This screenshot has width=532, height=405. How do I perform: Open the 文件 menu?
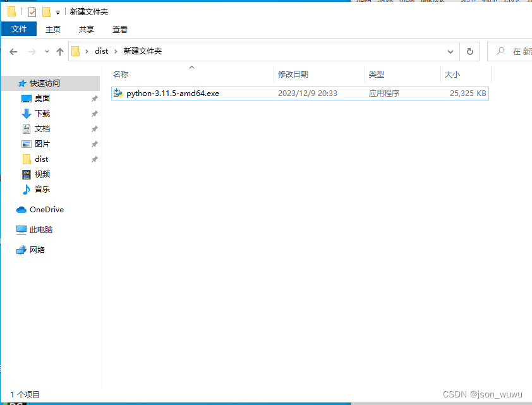coord(18,29)
